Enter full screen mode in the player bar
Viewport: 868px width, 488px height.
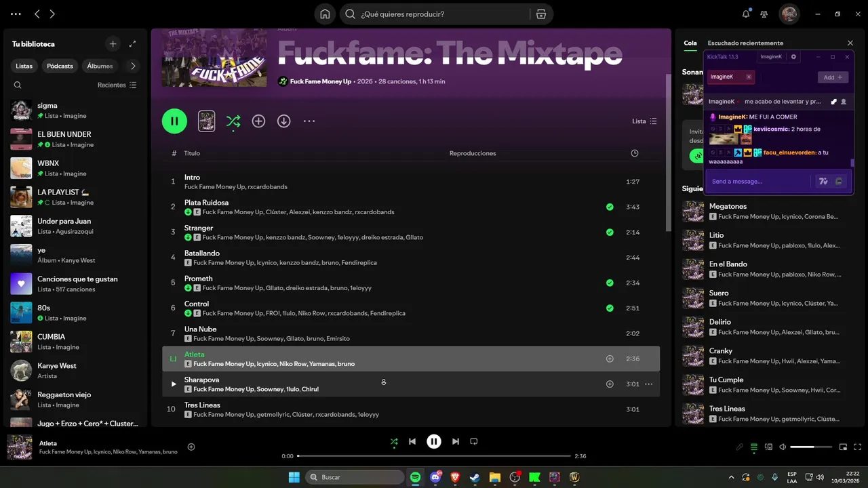tap(858, 447)
